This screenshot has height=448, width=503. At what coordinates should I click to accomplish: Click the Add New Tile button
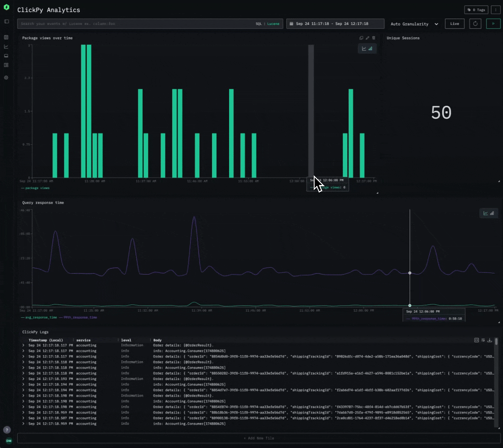(258, 438)
